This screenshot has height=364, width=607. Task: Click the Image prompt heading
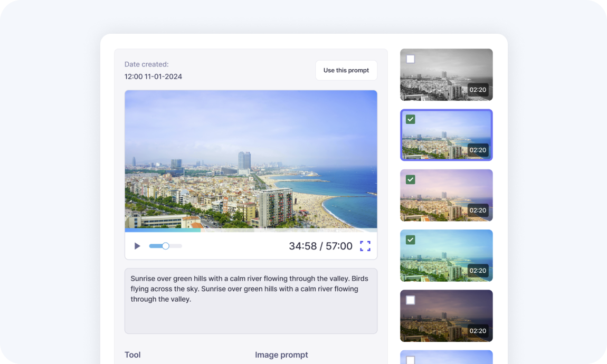281,355
